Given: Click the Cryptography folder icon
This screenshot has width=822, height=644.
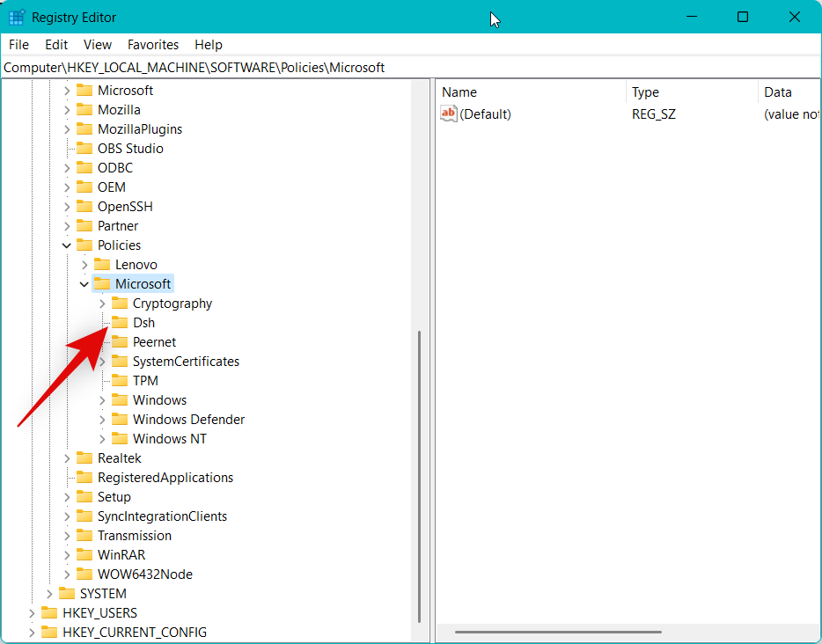Looking at the screenshot, I should [120, 303].
